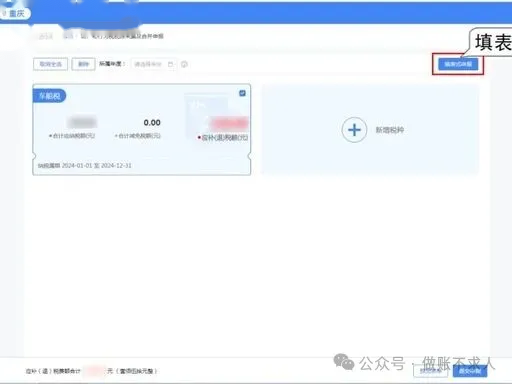Viewport: 512px width, 384px height.
Task: Select the 车船税 tag label
Action: [49, 96]
